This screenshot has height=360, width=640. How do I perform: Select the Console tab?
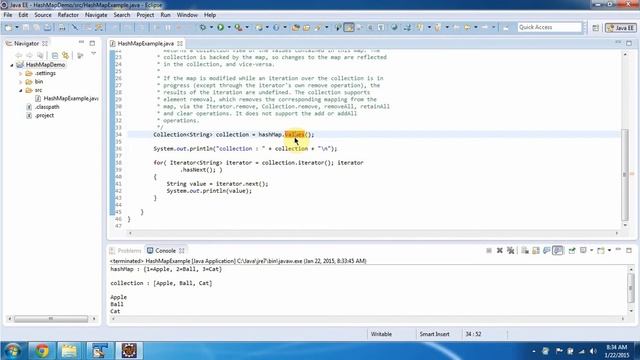tap(165, 251)
